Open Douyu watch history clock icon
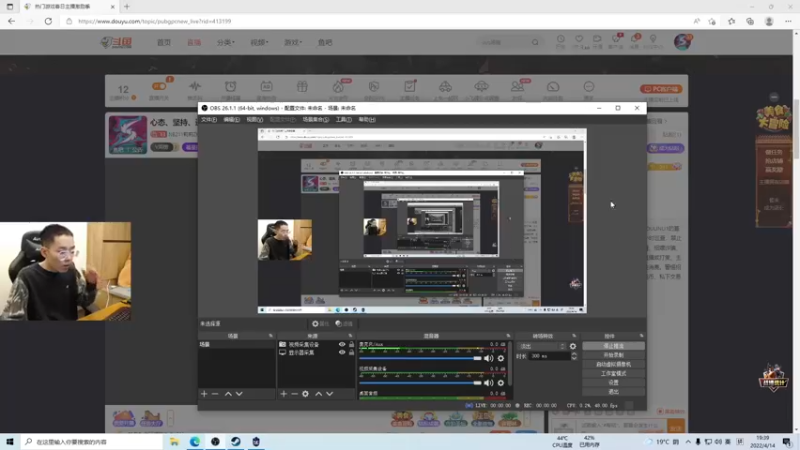This screenshot has width=800, height=450. [561, 39]
